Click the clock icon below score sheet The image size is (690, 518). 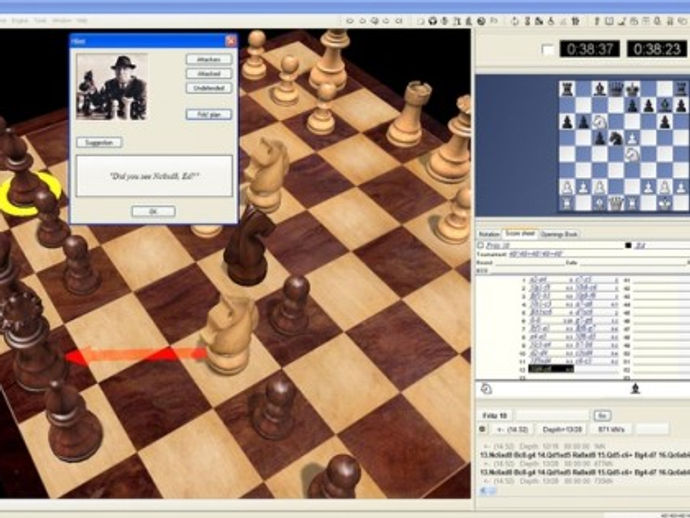(486, 389)
